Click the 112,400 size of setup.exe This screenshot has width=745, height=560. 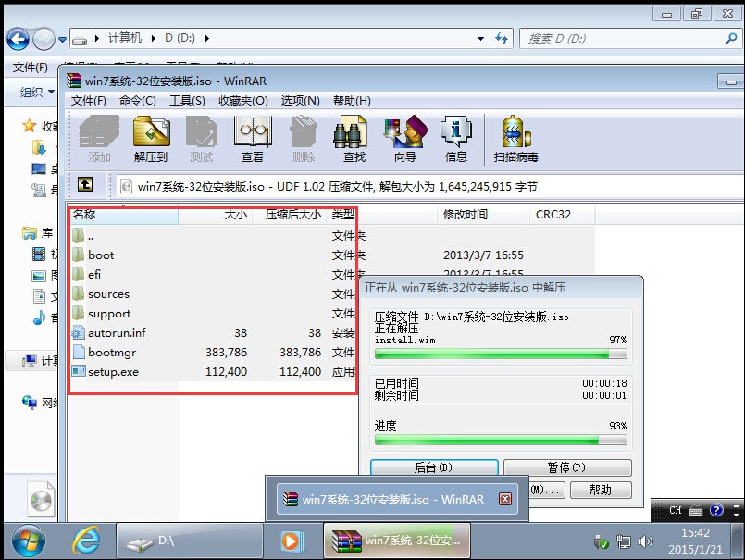pos(226,372)
